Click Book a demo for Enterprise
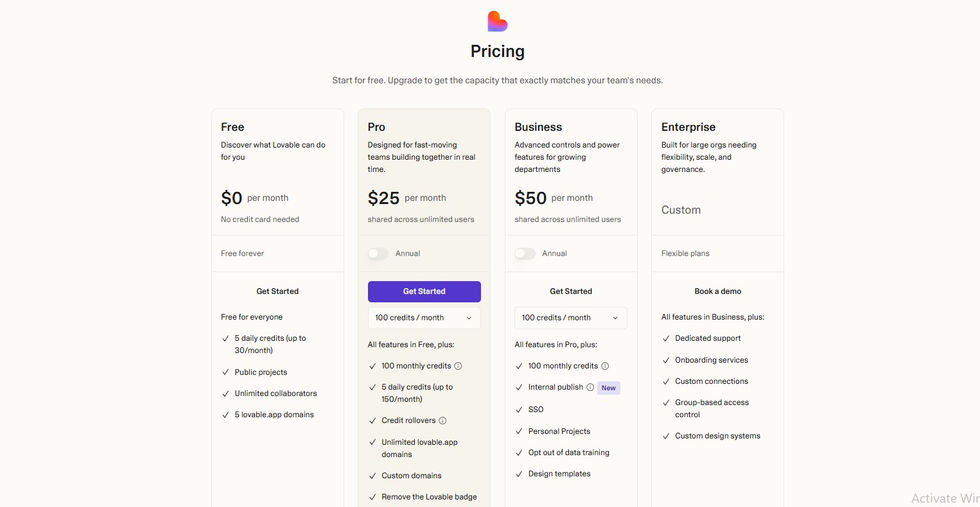Image resolution: width=980 pixels, height=507 pixels. pos(718,291)
